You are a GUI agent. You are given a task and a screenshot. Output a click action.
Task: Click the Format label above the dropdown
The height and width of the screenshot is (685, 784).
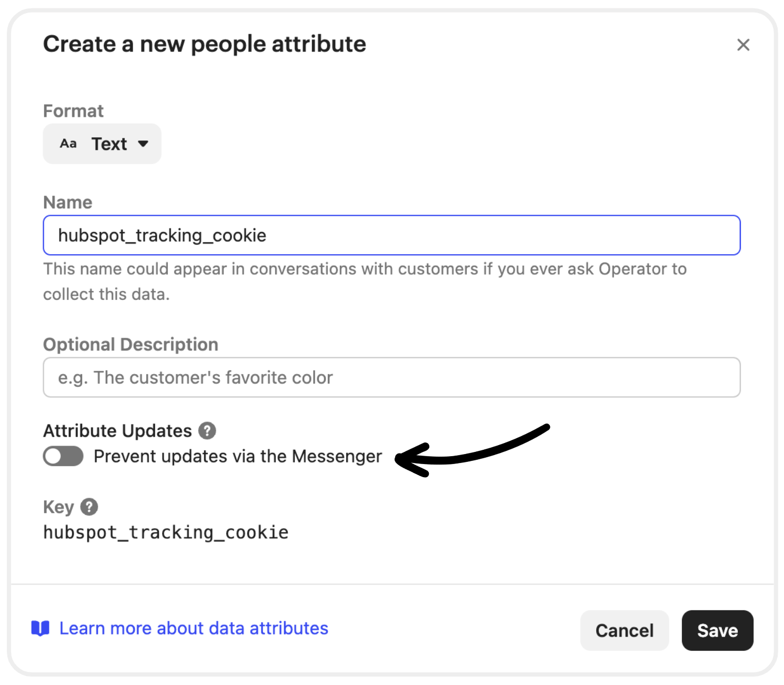(73, 111)
